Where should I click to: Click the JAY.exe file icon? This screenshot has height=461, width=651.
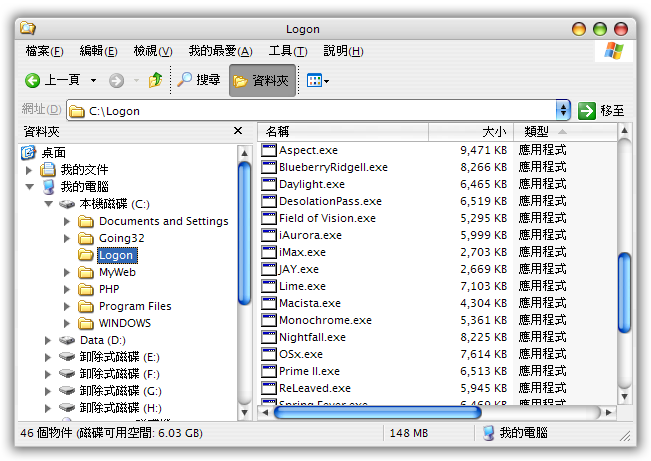pyautogui.click(x=269, y=269)
